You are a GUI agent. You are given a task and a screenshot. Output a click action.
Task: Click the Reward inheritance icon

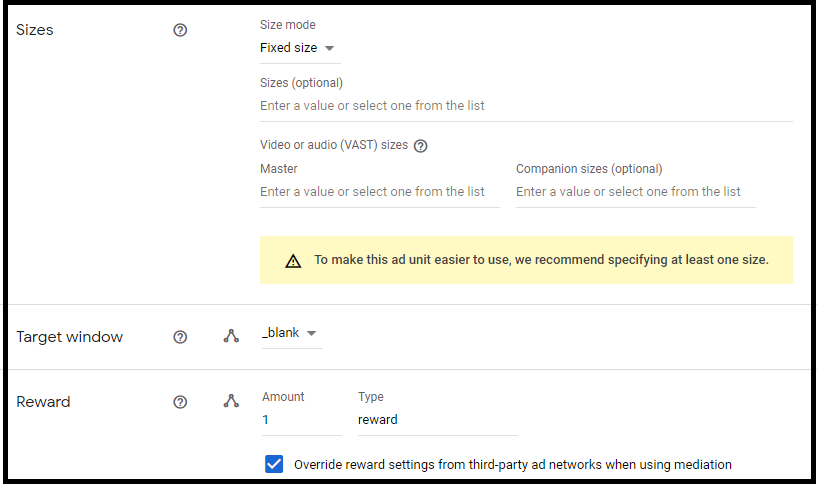coord(231,401)
